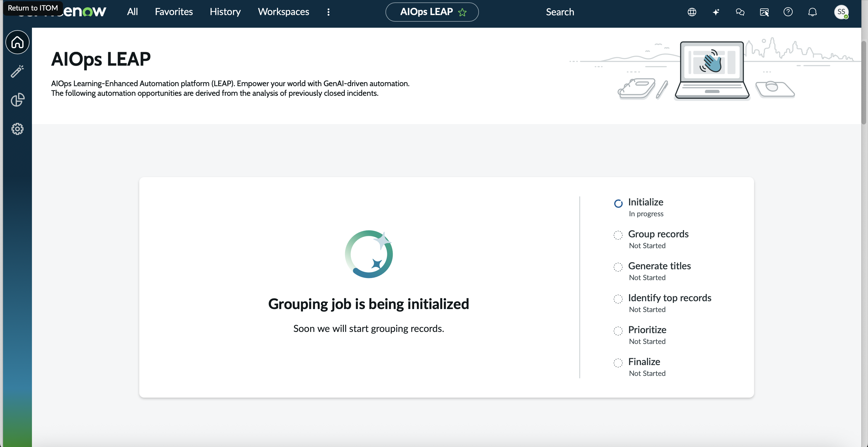Click the 'Prioritize' step label

click(x=647, y=330)
